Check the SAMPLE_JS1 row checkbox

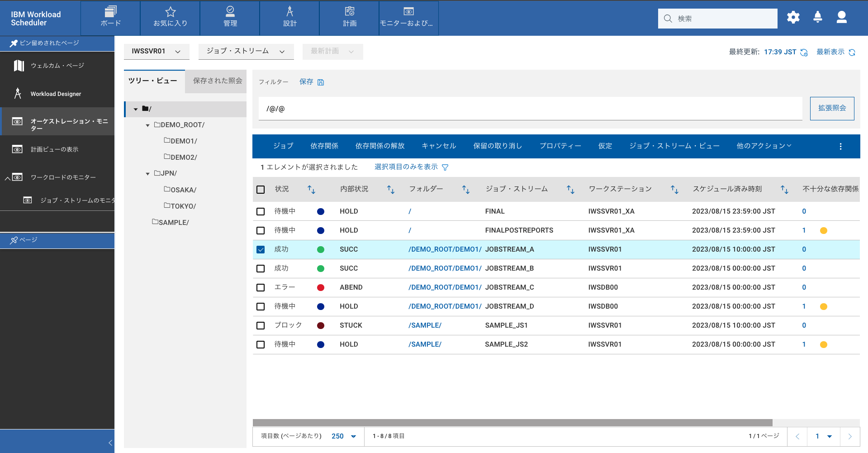[261, 325]
